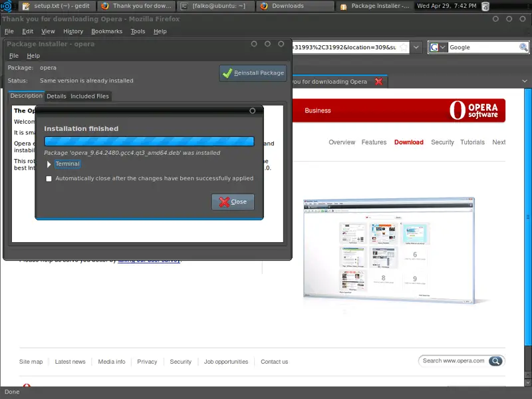The height and width of the screenshot is (399, 532).
Task: Click the Close button in the installation dialog
Action: (x=233, y=202)
